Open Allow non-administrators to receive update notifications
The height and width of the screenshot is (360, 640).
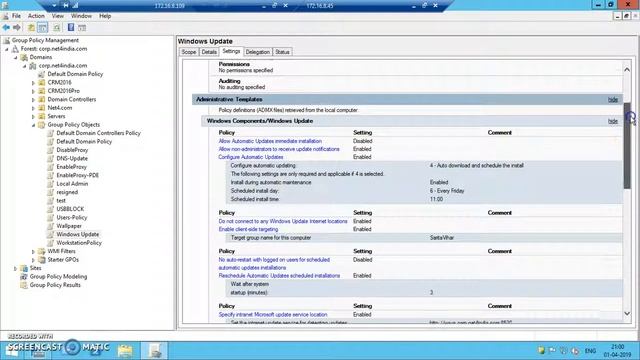point(279,149)
